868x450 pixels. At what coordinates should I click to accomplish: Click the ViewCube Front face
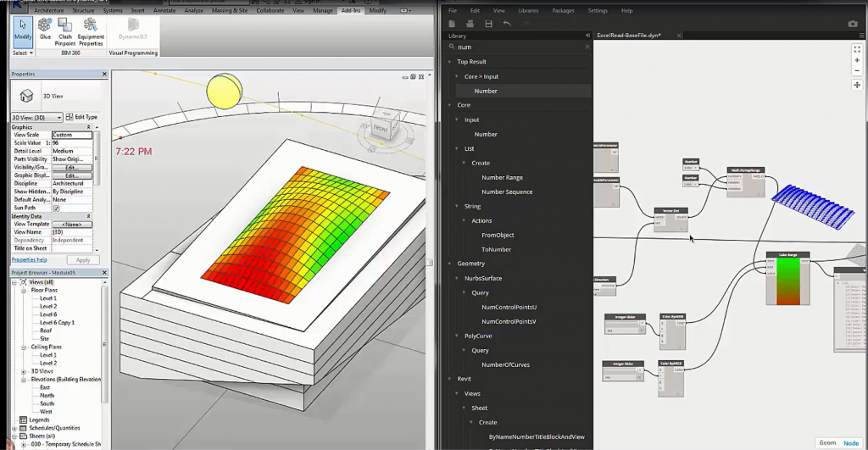click(379, 129)
